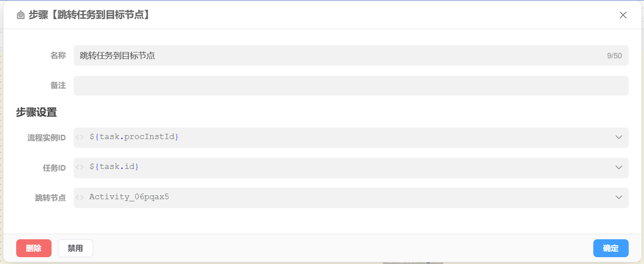The image size is (644, 264).
Task: Expand the 流程实例ID dropdown arrow
Action: pos(619,137)
